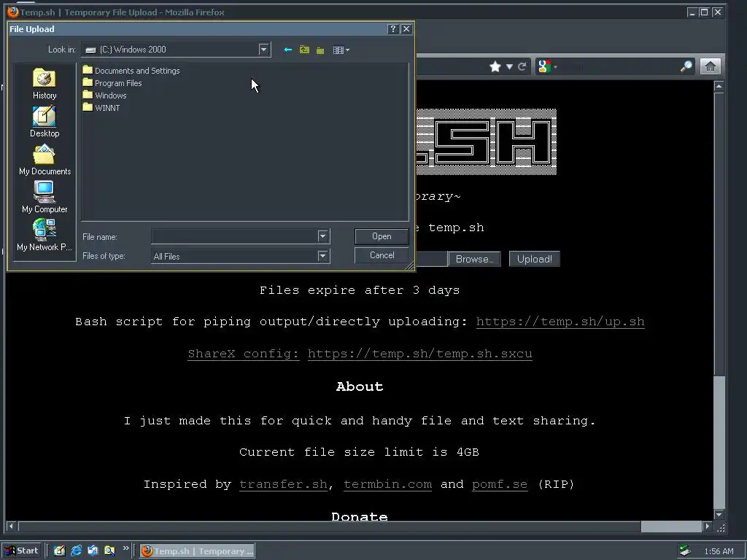Click the magnifier search icon
The width and height of the screenshot is (747, 560).
[x=686, y=66]
